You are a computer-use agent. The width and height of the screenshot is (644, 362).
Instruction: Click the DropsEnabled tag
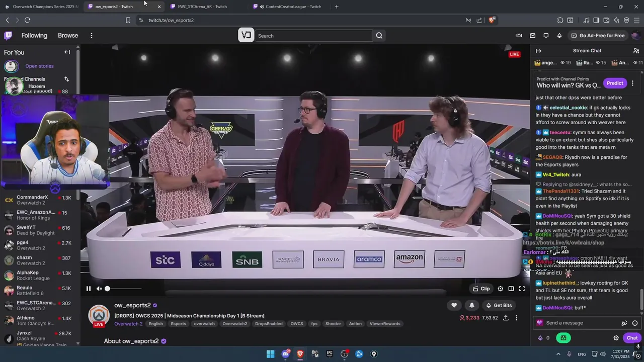tap(269, 324)
